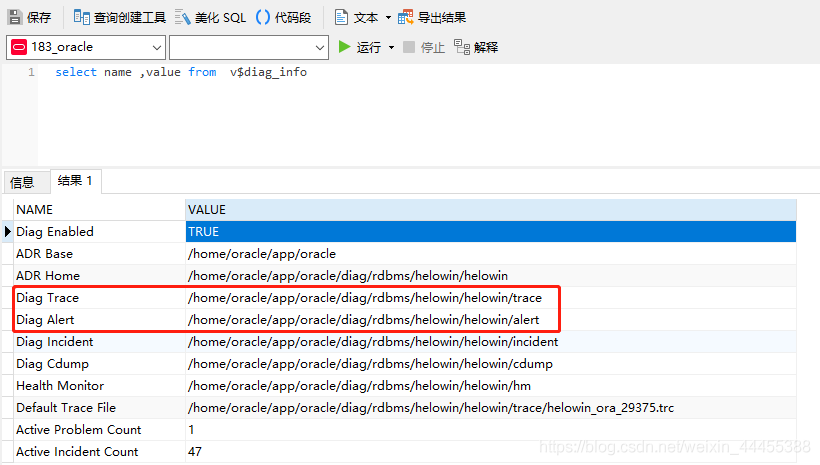Click the Stop (停止) square button
The image size is (820, 465).
tap(409, 47)
